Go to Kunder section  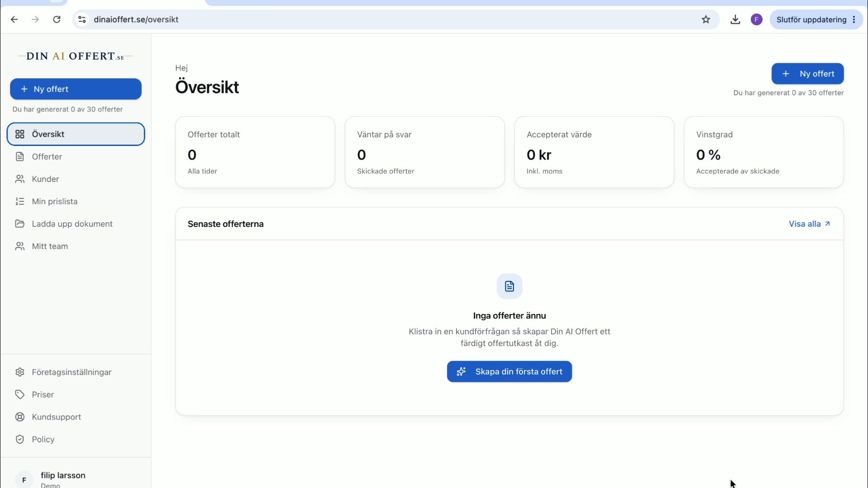click(x=76, y=179)
